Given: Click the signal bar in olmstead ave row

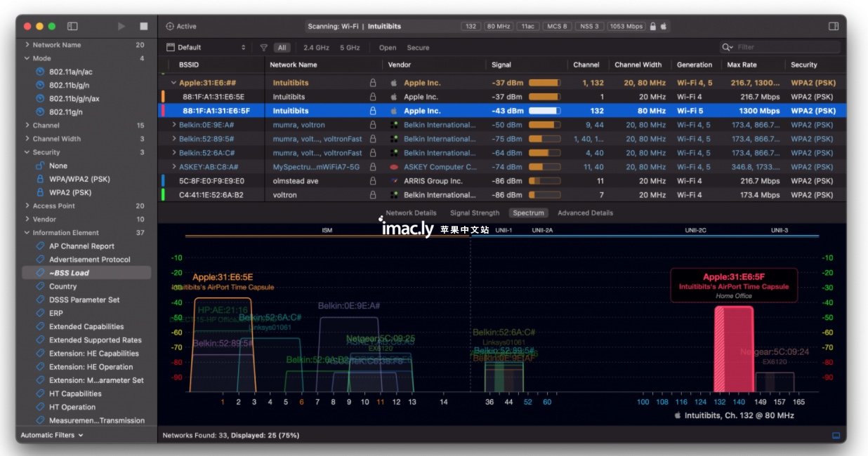Looking at the screenshot, I should click(545, 181).
